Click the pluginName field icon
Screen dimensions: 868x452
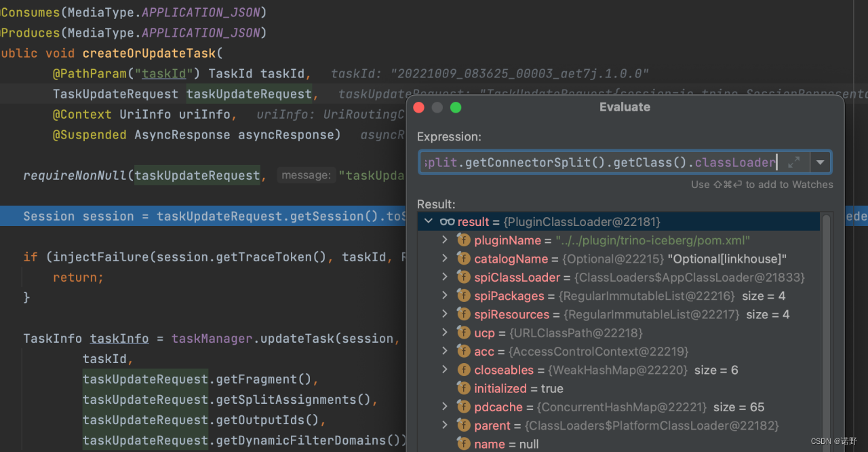(x=463, y=240)
